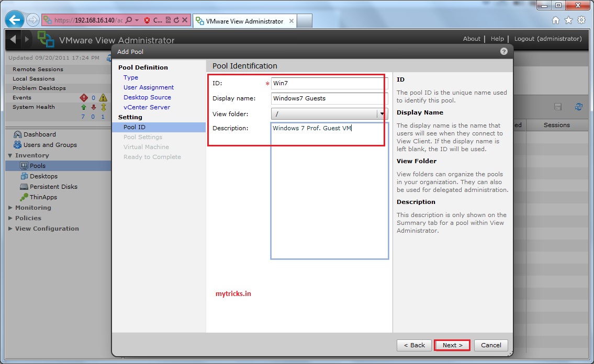Collapse the Inventory tree section
This screenshot has width=594, height=364.
click(x=10, y=155)
